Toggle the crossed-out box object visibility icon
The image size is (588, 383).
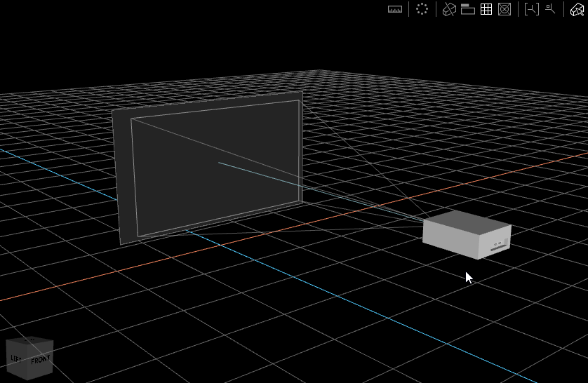pyautogui.click(x=449, y=9)
